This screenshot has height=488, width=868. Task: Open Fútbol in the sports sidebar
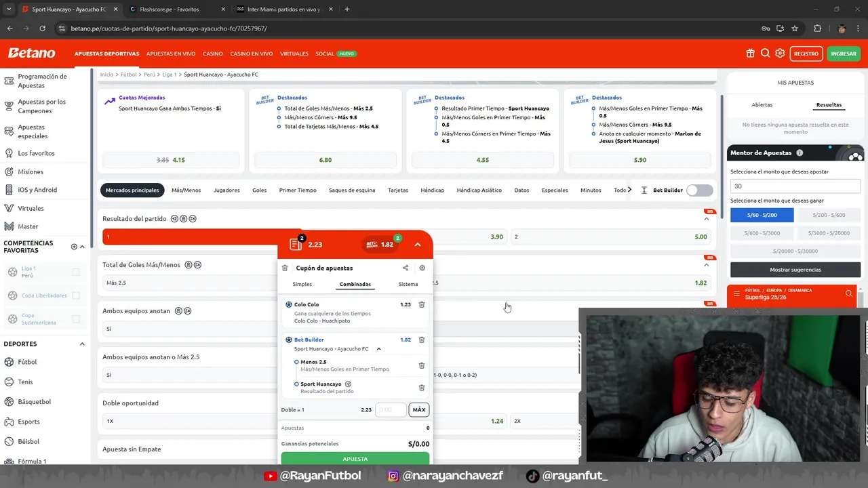point(27,362)
